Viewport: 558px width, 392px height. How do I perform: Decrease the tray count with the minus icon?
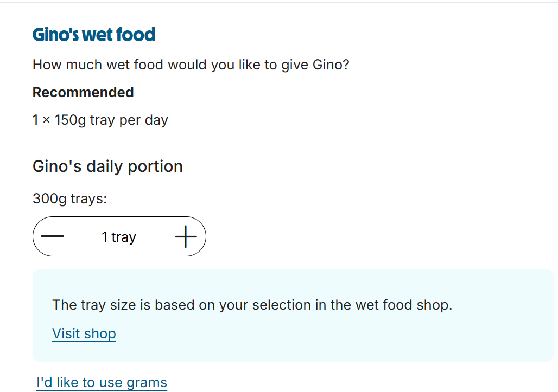53,236
